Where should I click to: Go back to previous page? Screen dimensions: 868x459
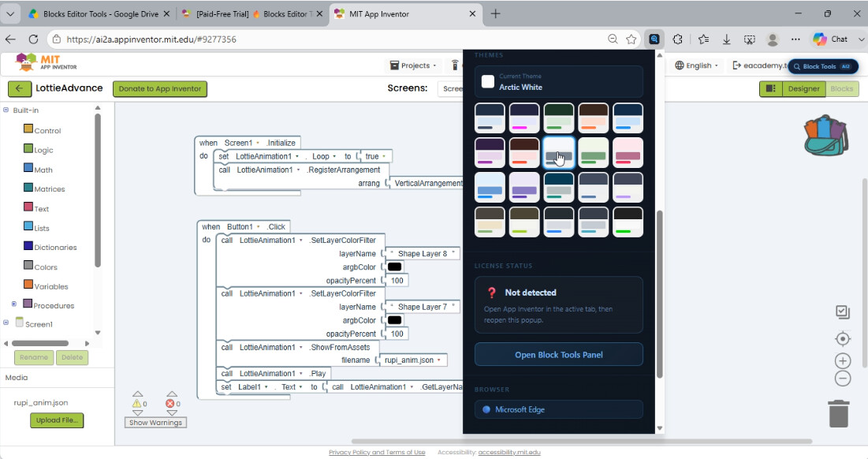coord(10,39)
